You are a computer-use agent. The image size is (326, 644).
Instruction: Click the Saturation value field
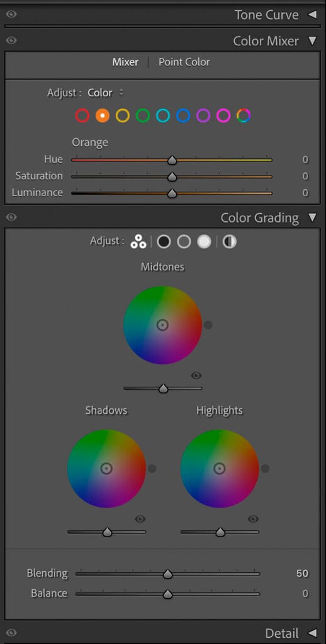(x=305, y=176)
